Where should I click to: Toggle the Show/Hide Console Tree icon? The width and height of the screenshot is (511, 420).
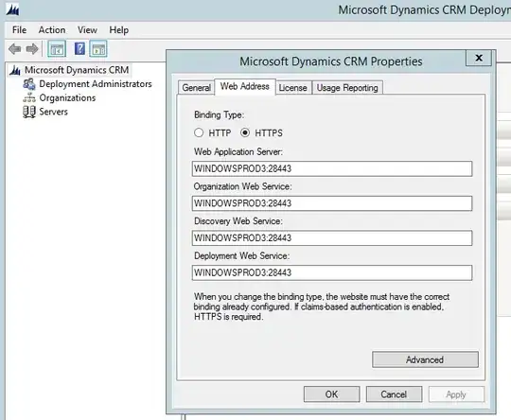coord(57,49)
